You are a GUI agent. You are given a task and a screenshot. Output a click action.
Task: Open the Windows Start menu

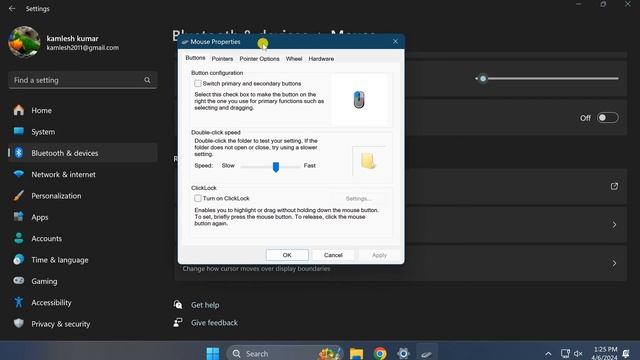(213, 353)
